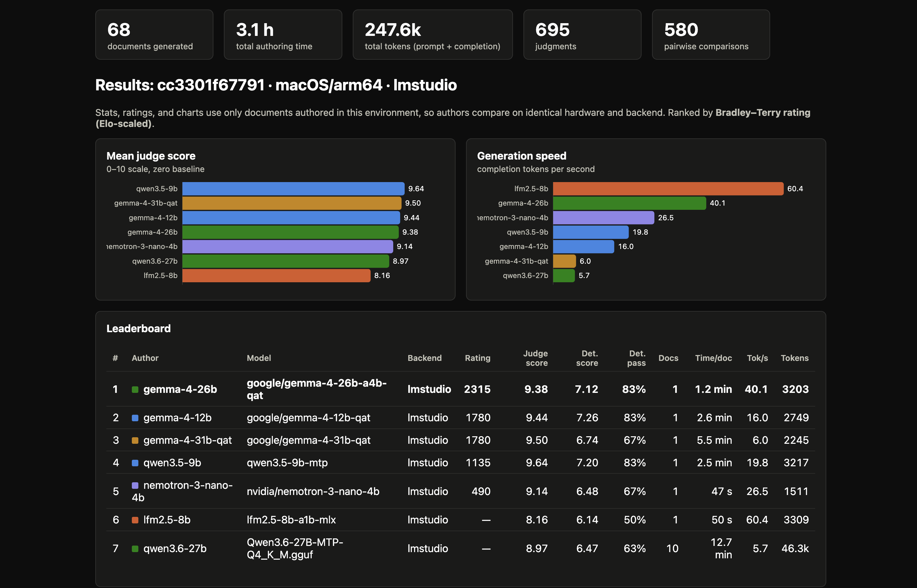This screenshot has width=917, height=588.
Task: Click the Docs column header
Action: [668, 358]
